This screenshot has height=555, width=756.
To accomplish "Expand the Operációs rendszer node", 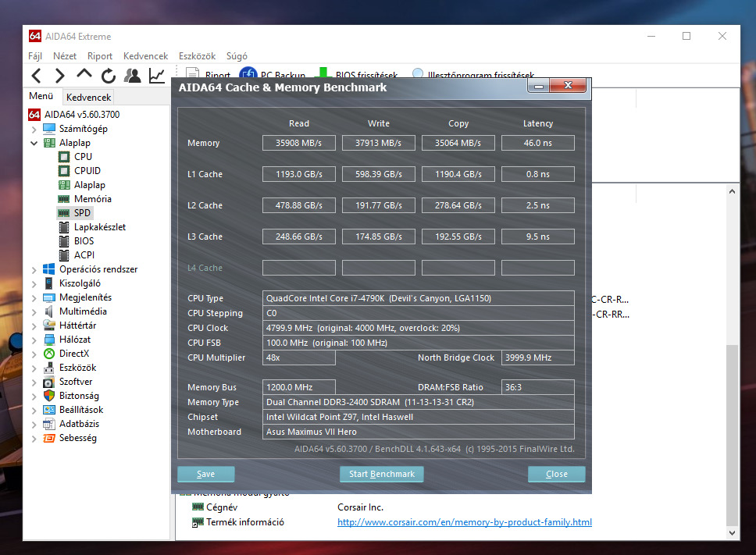I will [34, 270].
